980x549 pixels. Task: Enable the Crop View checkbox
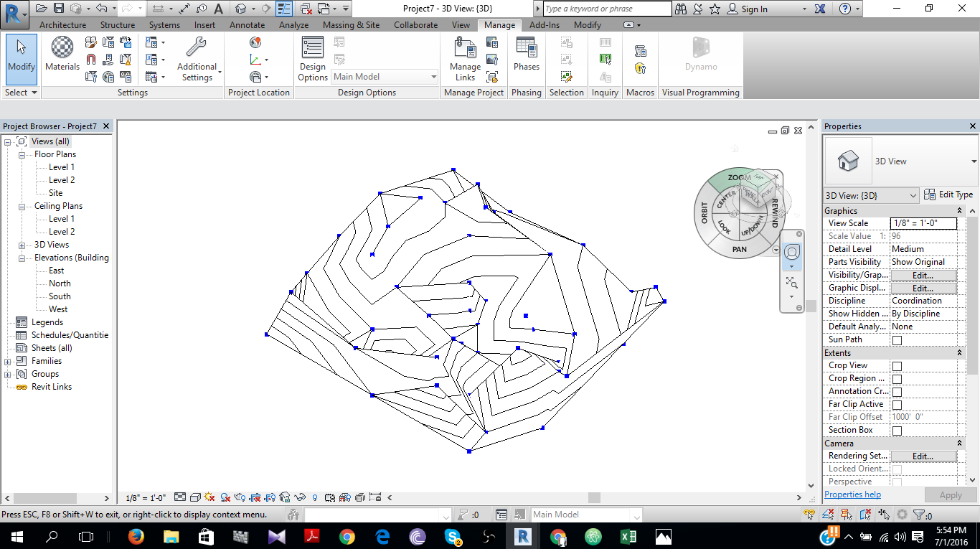tap(897, 365)
